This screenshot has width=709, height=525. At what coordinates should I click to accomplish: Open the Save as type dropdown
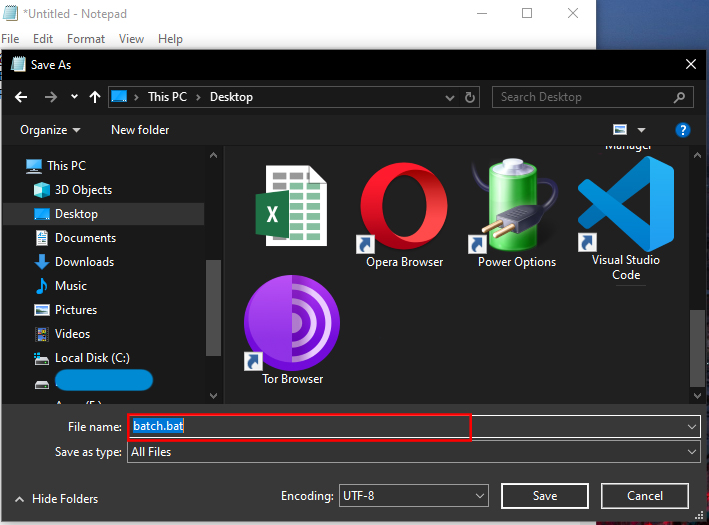[414, 452]
